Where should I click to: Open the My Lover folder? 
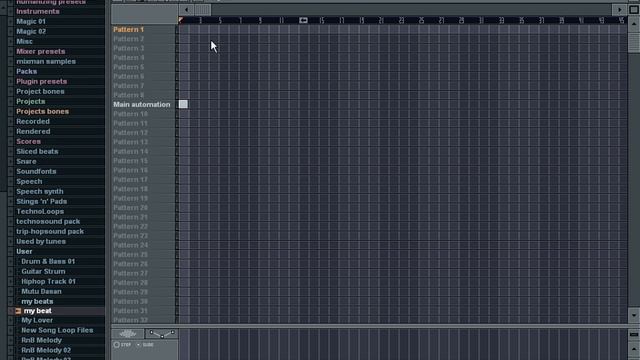(37, 320)
